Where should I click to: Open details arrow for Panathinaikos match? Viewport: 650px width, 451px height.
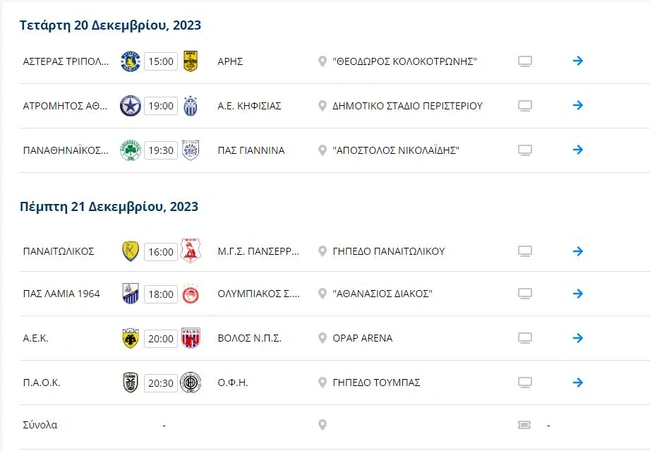click(578, 150)
